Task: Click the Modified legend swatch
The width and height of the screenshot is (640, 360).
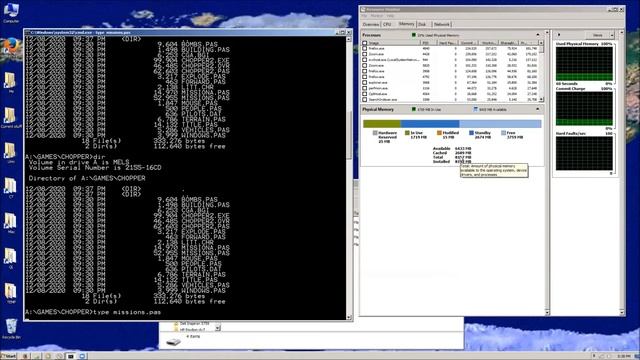Action: (439, 133)
